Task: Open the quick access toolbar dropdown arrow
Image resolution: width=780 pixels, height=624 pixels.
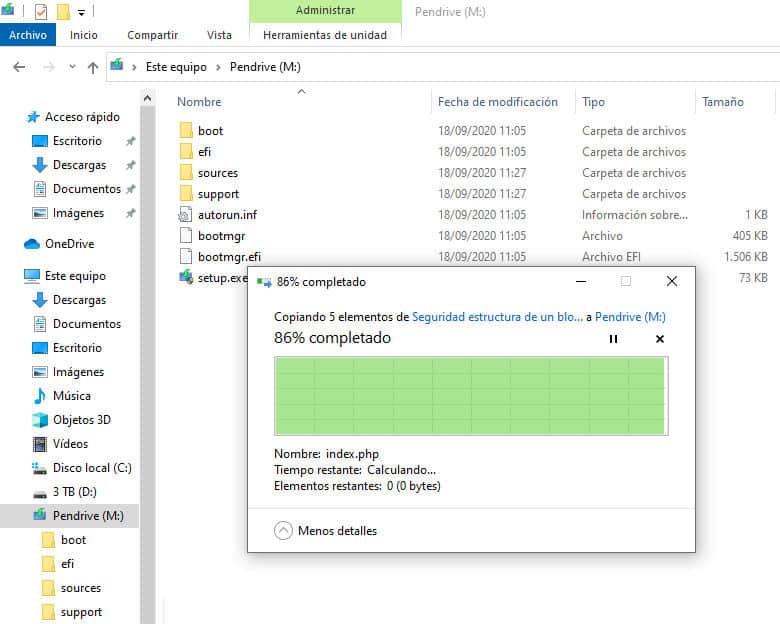Action: (x=81, y=12)
